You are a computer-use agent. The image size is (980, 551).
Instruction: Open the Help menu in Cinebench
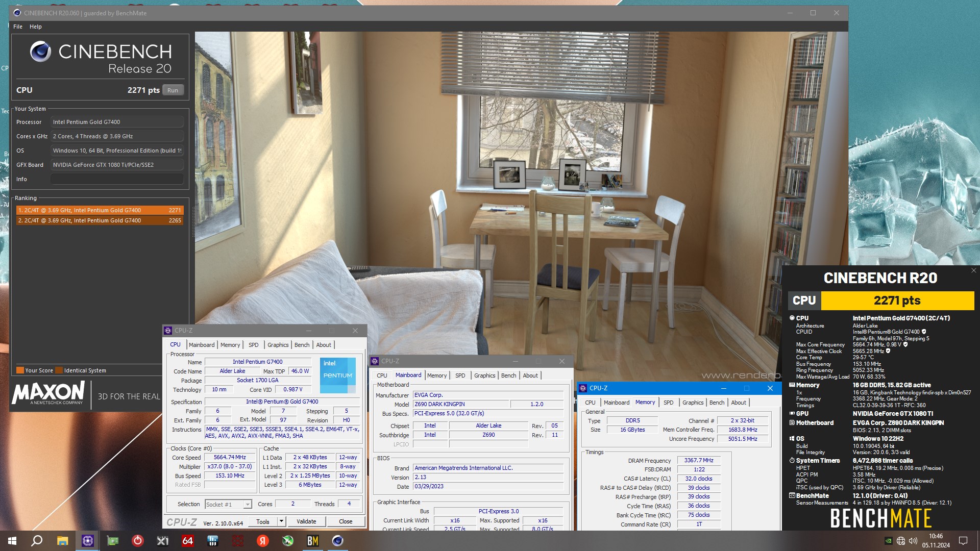pyautogui.click(x=36, y=27)
